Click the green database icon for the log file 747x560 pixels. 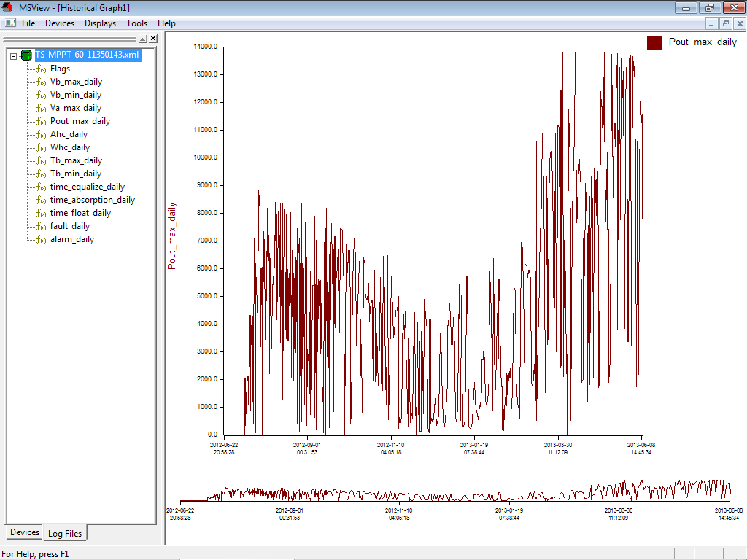coord(27,55)
